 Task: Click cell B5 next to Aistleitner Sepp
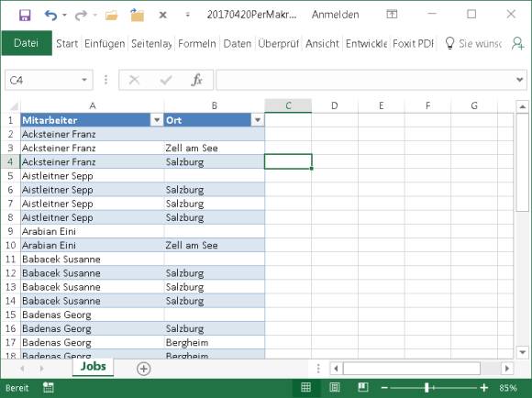click(214, 176)
